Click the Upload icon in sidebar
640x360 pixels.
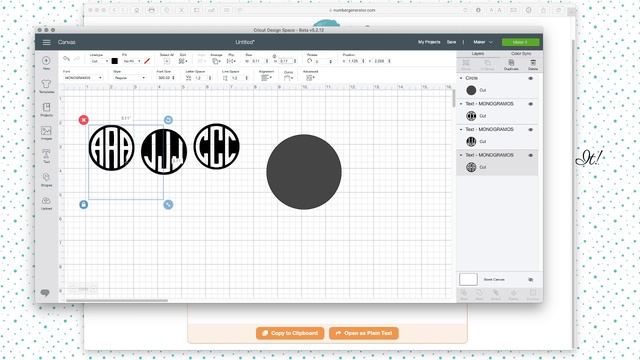coord(46,200)
